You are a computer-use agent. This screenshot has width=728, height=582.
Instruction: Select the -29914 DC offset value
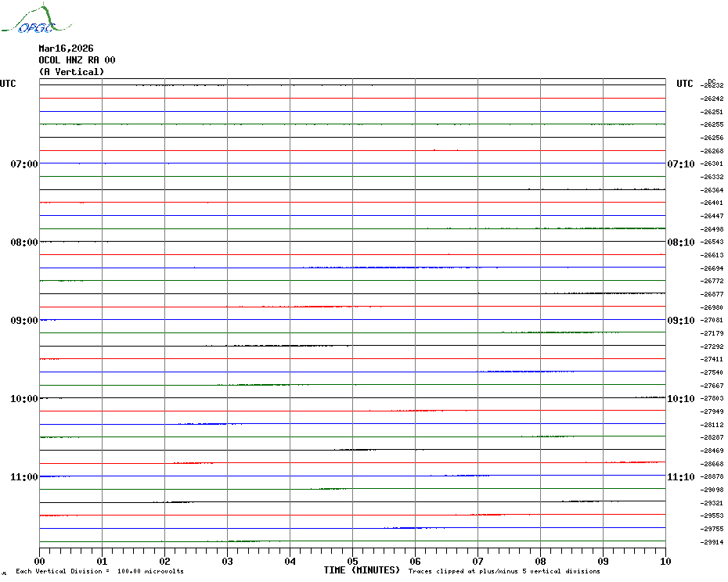[x=712, y=542]
